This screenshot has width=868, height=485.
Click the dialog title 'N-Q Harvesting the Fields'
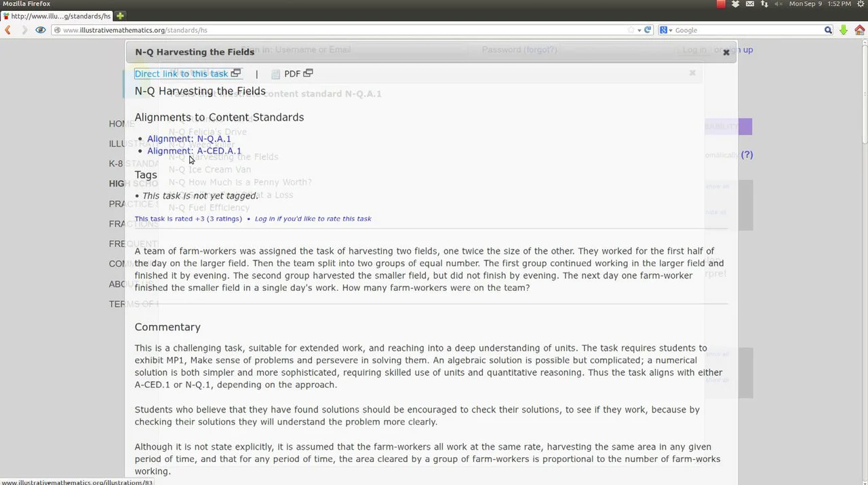(x=195, y=52)
